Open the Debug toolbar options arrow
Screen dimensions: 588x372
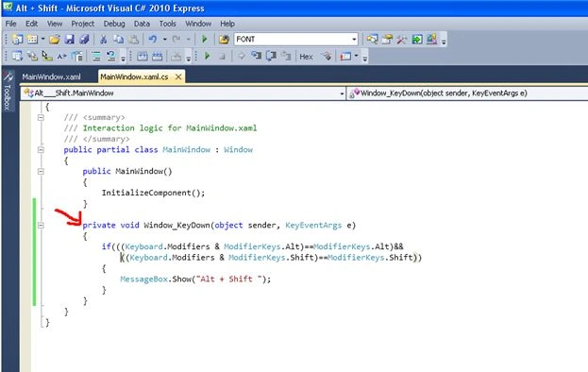(x=365, y=59)
